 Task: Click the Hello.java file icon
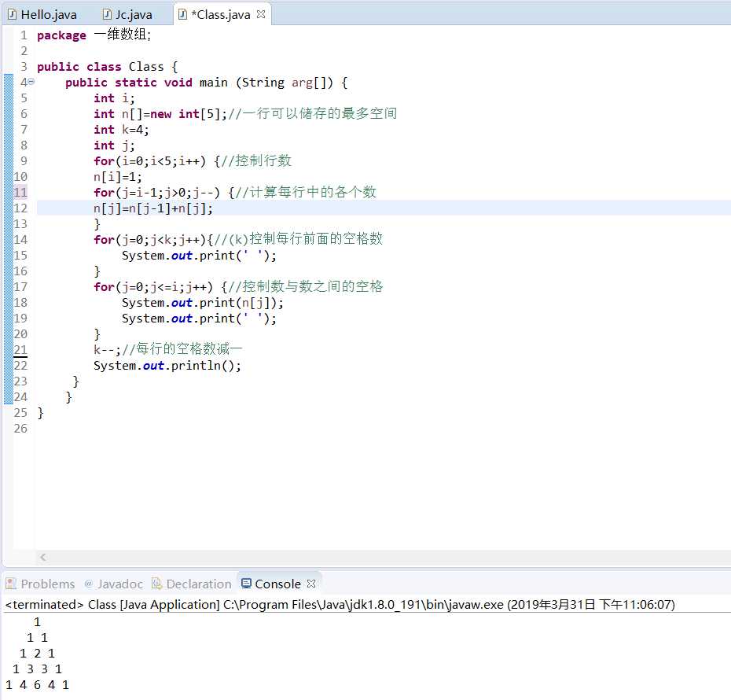12,14
